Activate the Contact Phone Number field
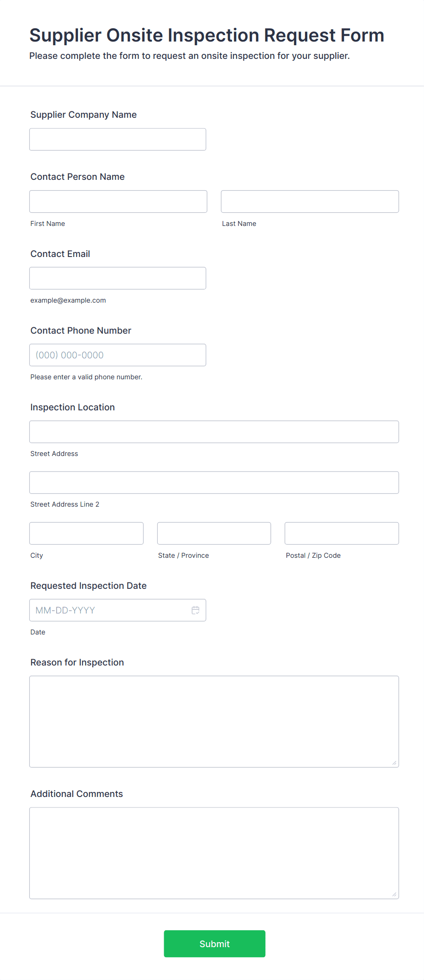 pyautogui.click(x=118, y=355)
